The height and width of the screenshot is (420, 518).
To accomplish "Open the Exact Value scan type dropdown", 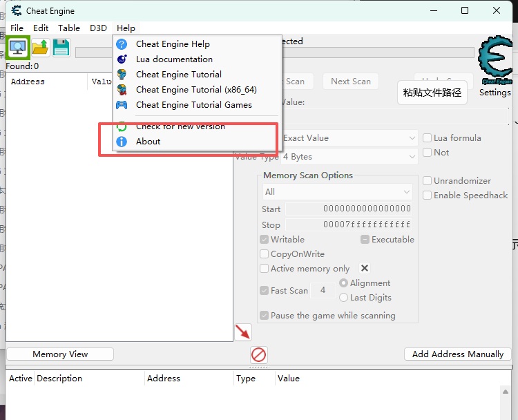I will coord(349,137).
